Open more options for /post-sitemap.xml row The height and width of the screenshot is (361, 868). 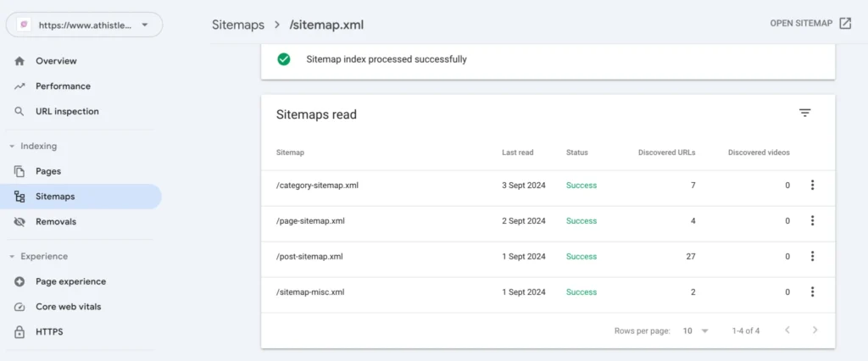click(812, 257)
